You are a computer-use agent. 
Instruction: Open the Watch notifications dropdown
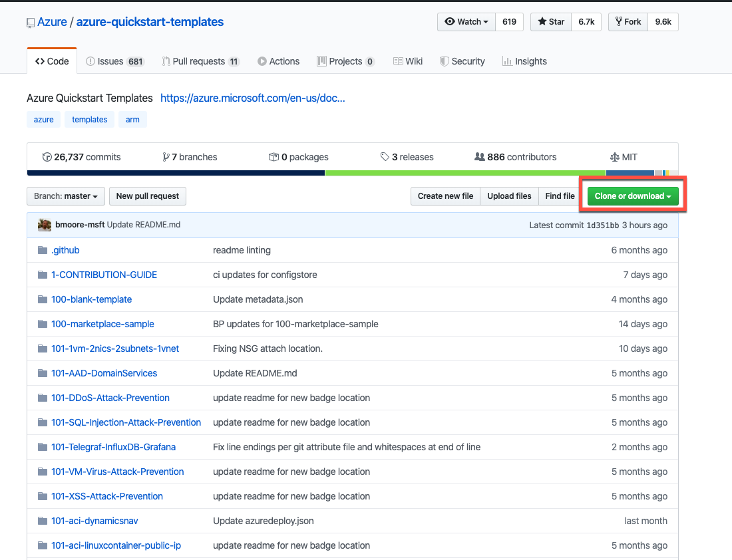(466, 21)
